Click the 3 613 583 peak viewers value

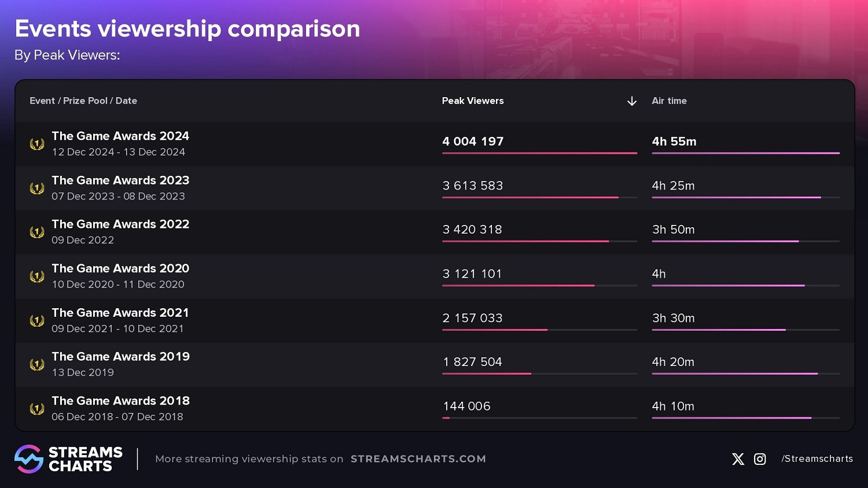tap(473, 186)
